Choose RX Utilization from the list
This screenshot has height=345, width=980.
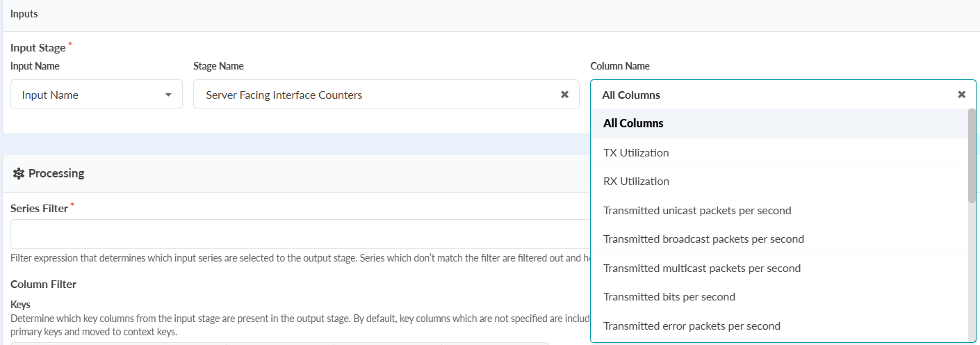click(x=636, y=182)
